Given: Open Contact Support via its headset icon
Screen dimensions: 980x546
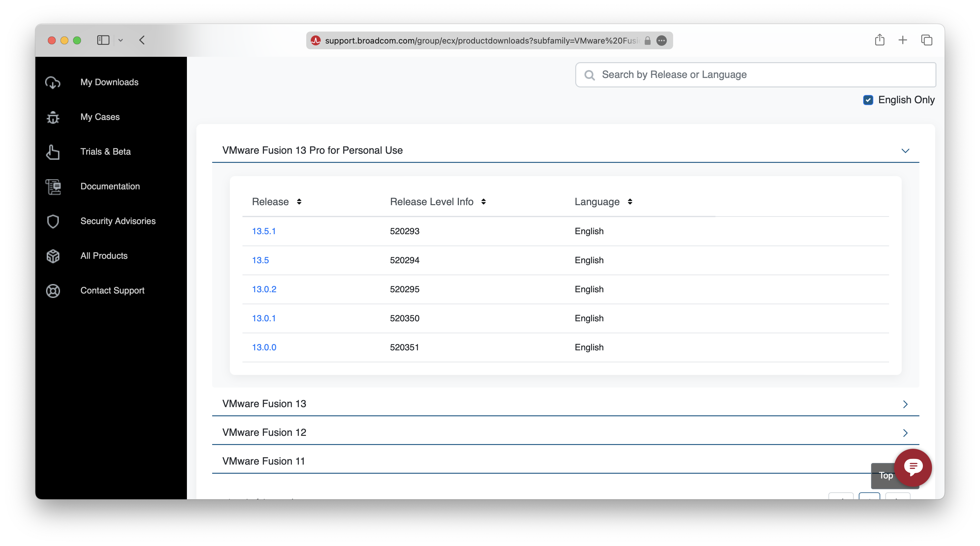Looking at the screenshot, I should click(52, 290).
